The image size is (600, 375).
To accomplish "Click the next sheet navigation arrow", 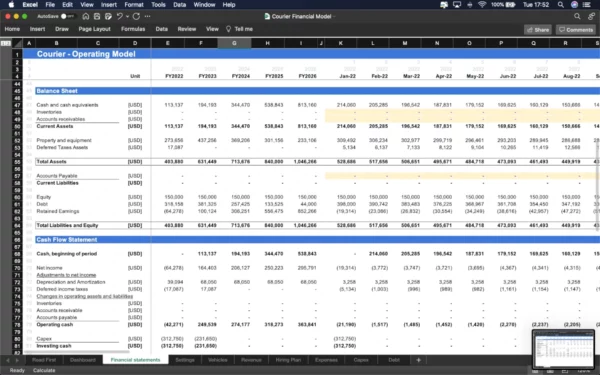I will (x=17, y=360).
